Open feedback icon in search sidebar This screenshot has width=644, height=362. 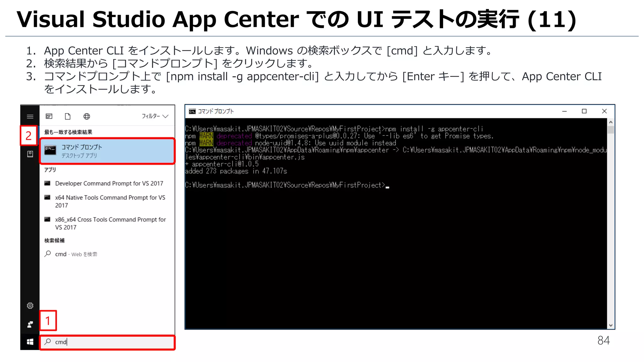(30, 325)
